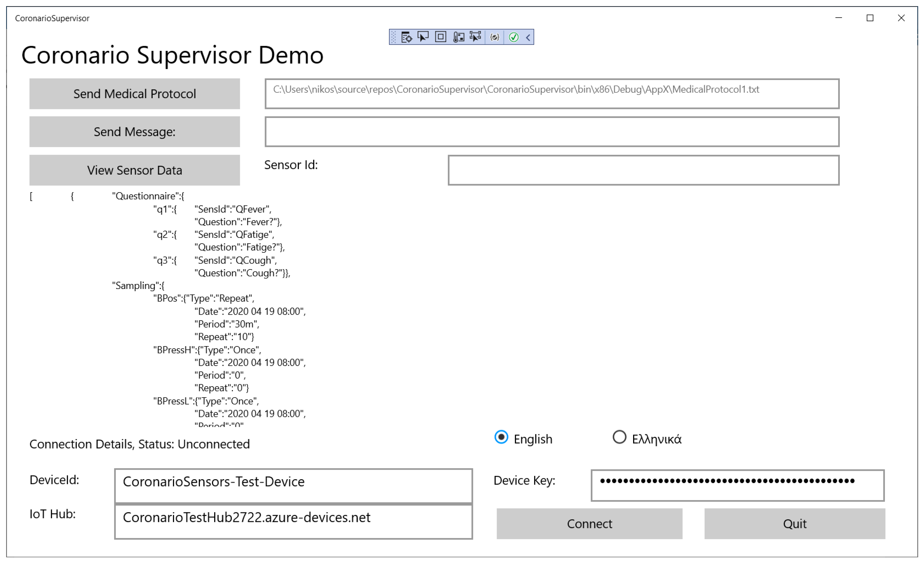Open View Sensor Data
This screenshot has width=924, height=564.
135,170
